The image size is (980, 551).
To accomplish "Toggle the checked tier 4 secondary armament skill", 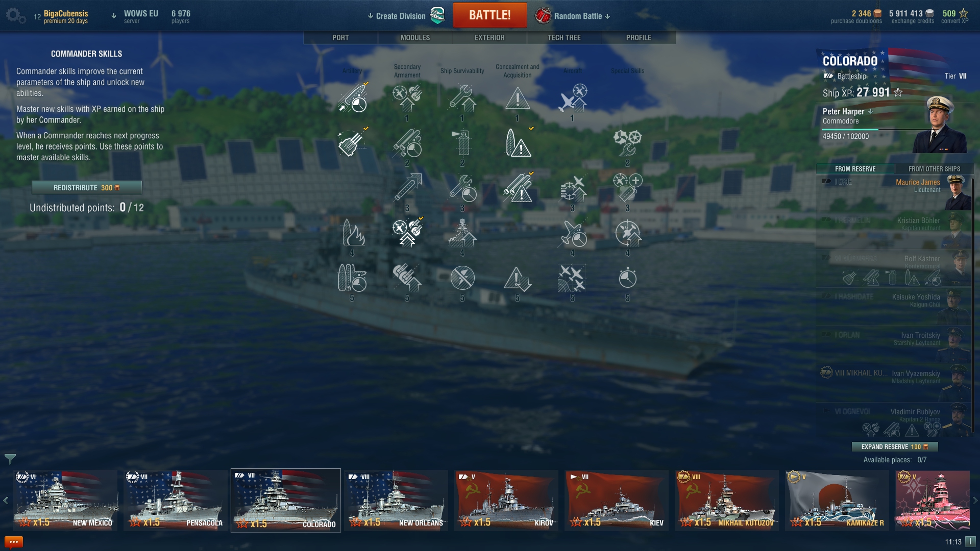I will click(407, 233).
